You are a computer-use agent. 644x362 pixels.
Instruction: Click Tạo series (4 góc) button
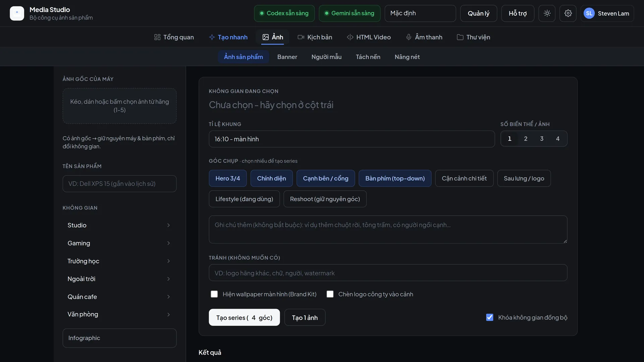(x=244, y=317)
